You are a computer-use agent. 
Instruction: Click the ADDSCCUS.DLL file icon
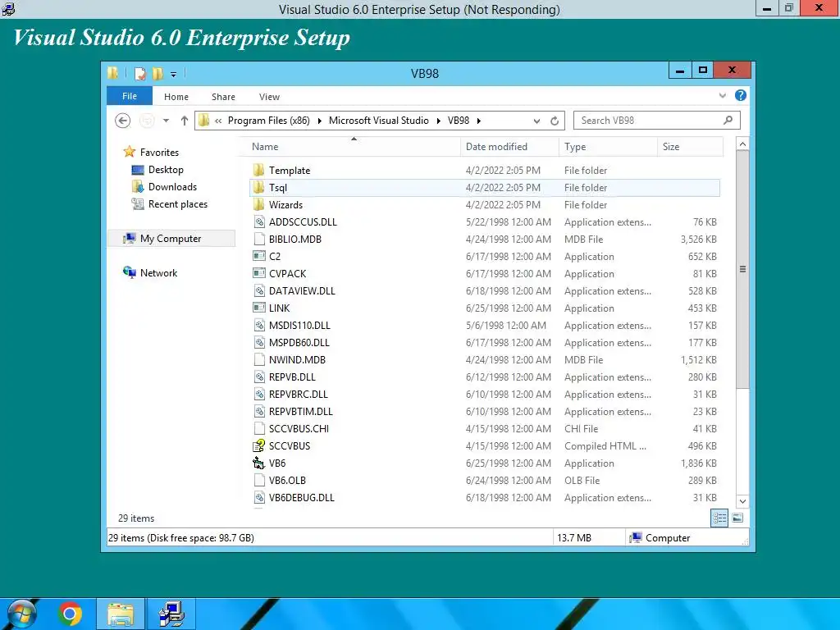pyautogui.click(x=259, y=221)
